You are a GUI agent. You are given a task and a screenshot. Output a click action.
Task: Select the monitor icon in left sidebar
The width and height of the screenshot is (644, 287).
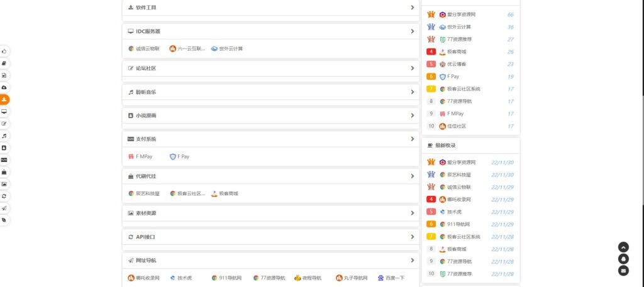click(x=4, y=111)
